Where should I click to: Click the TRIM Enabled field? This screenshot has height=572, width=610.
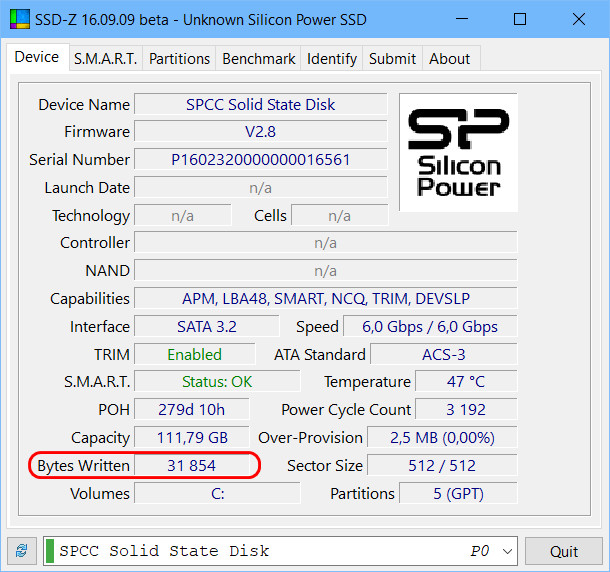194,355
